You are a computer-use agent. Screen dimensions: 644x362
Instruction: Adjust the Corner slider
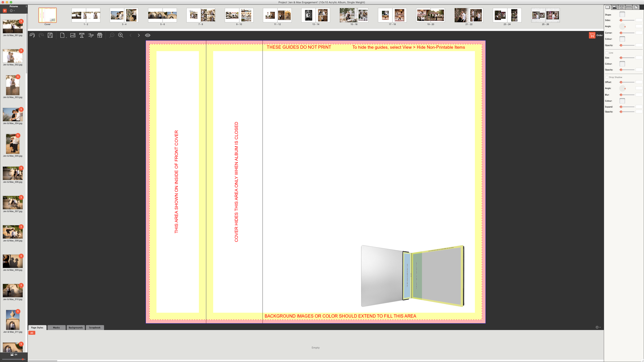point(627,33)
